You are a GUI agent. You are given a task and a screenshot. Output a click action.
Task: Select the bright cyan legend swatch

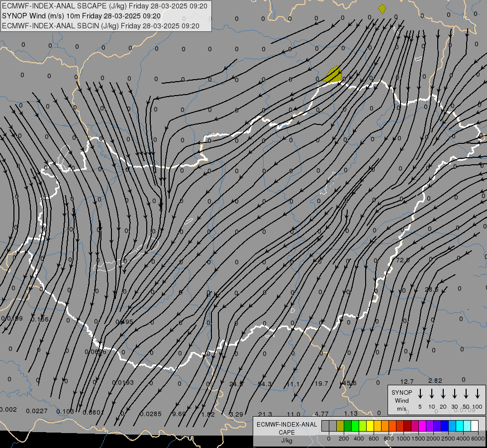[459, 426]
